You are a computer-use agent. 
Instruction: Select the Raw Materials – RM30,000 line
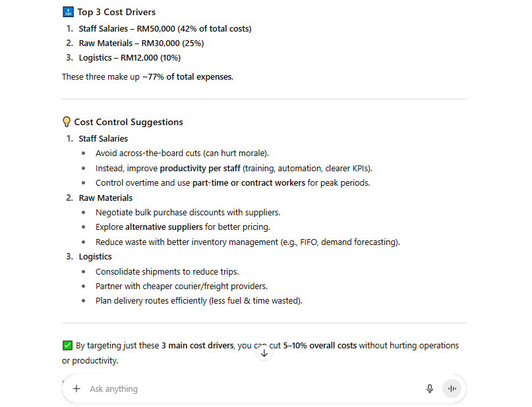coord(141,43)
